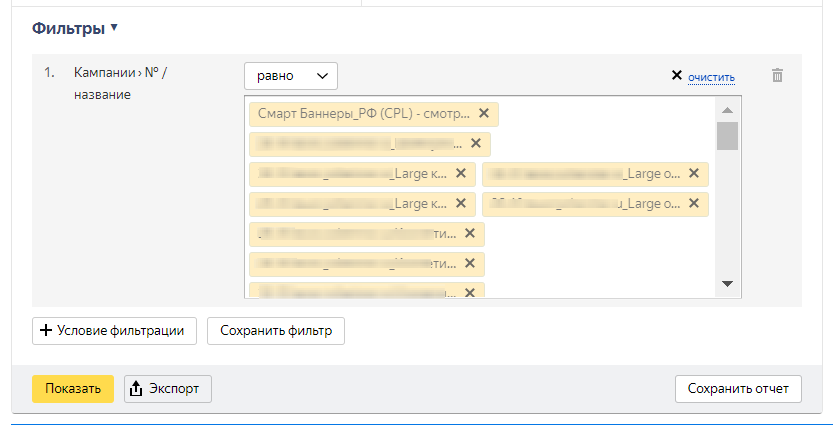The image size is (833, 425).
Task: Open the "Экспорт" export option
Action: [168, 389]
